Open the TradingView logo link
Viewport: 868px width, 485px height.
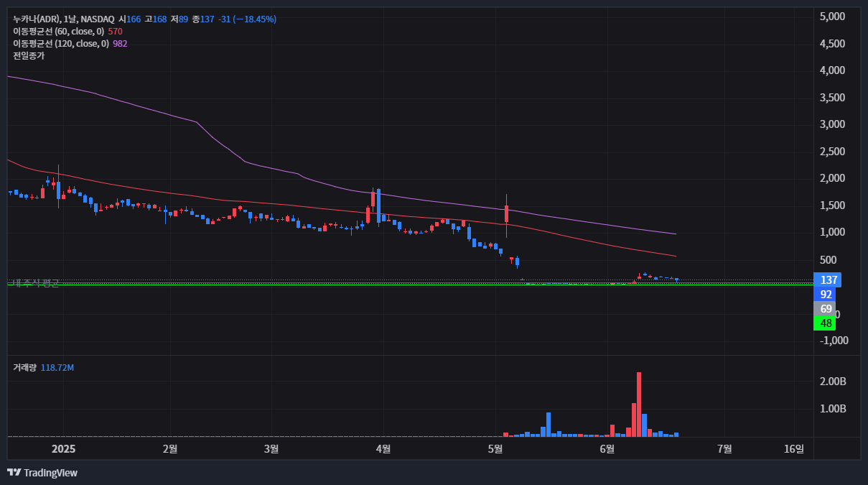42,472
